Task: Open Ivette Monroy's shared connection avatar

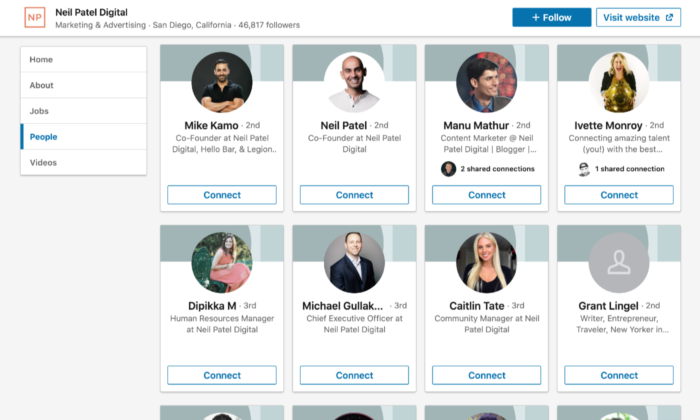Action: (584, 169)
